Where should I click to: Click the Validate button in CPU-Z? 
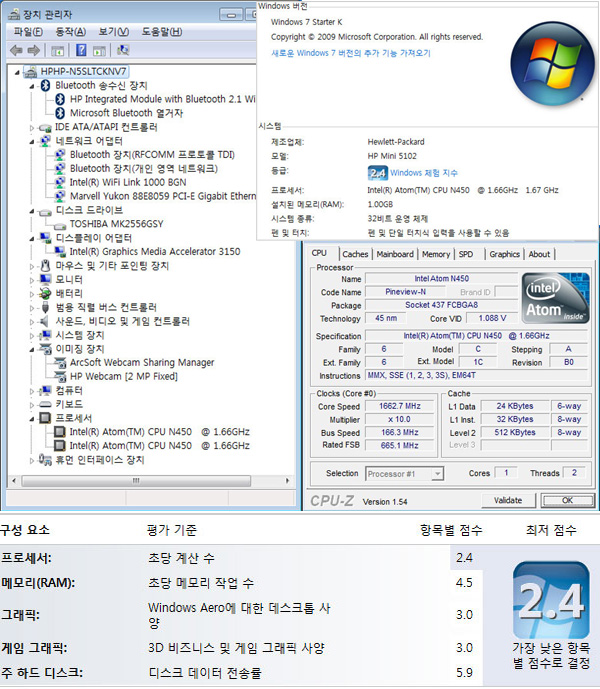pyautogui.click(x=508, y=500)
